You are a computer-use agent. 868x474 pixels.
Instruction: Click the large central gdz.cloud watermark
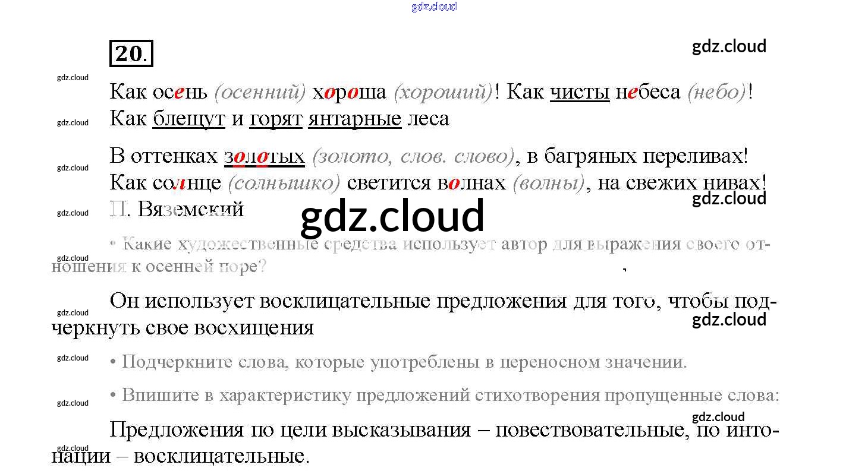tap(392, 216)
